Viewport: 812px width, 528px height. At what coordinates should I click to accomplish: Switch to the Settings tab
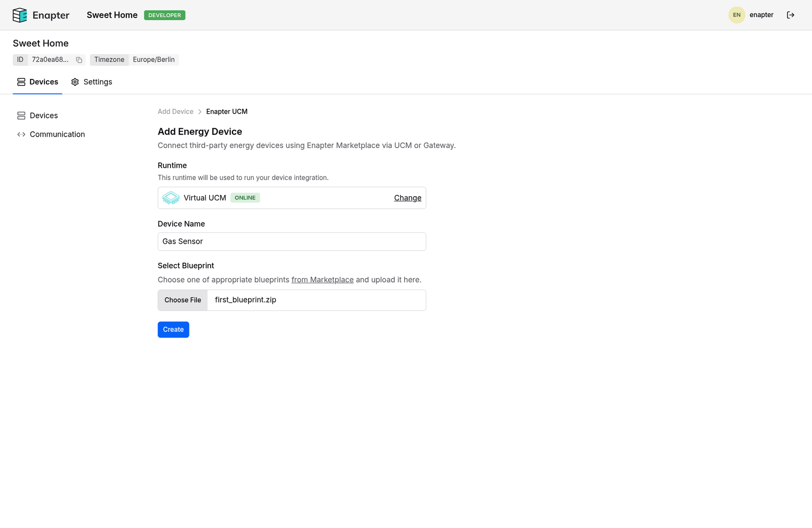coord(97,82)
